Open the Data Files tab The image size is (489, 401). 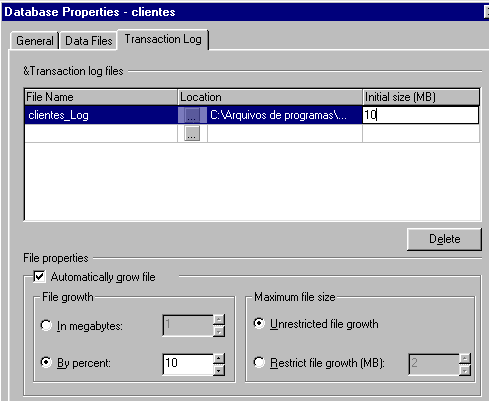(x=89, y=41)
